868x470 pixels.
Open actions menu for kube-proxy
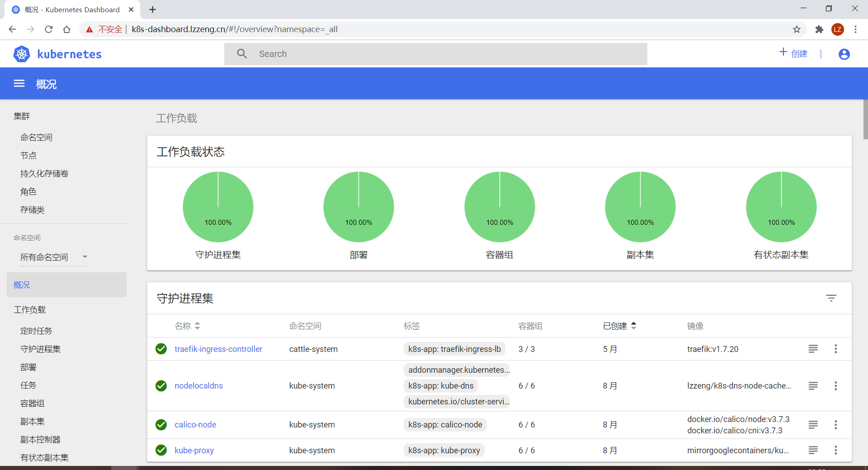click(x=835, y=450)
